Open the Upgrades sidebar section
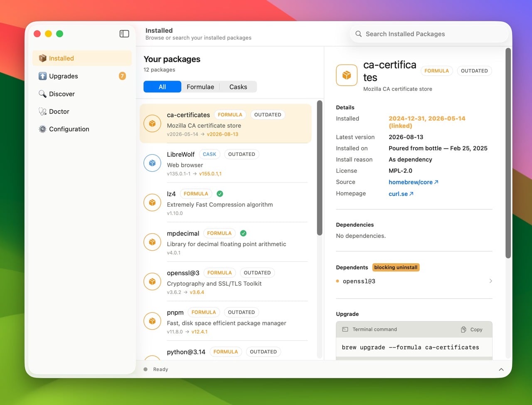This screenshot has height=405, width=532. [82, 76]
